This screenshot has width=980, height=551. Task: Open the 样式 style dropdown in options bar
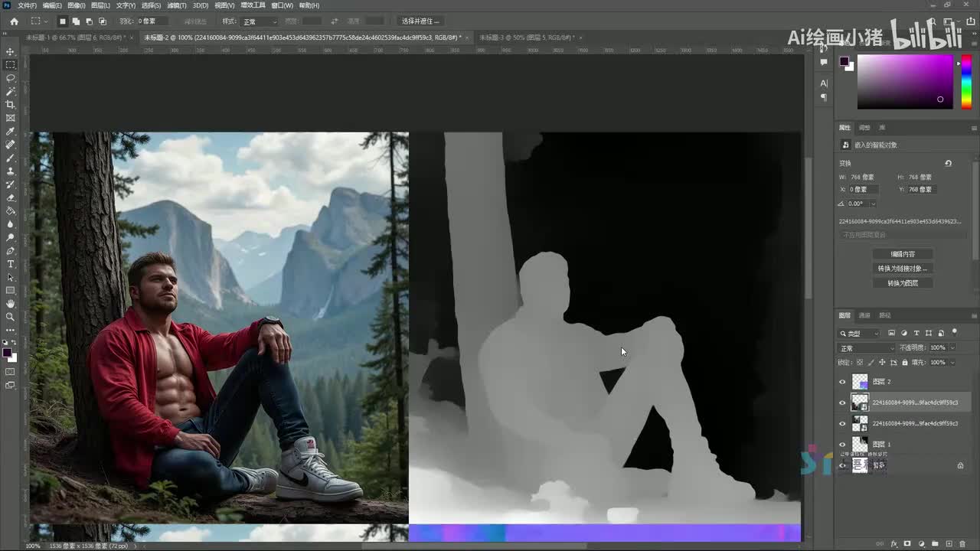coord(260,21)
